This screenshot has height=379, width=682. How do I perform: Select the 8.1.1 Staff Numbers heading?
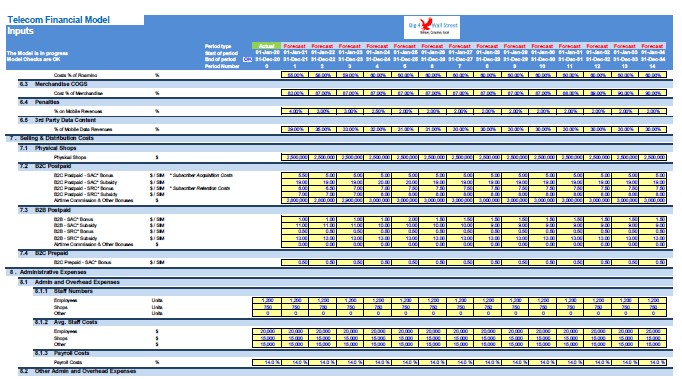[353, 291]
